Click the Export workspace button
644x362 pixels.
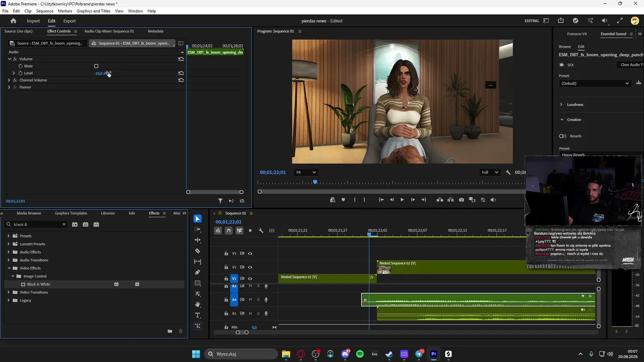69,21
